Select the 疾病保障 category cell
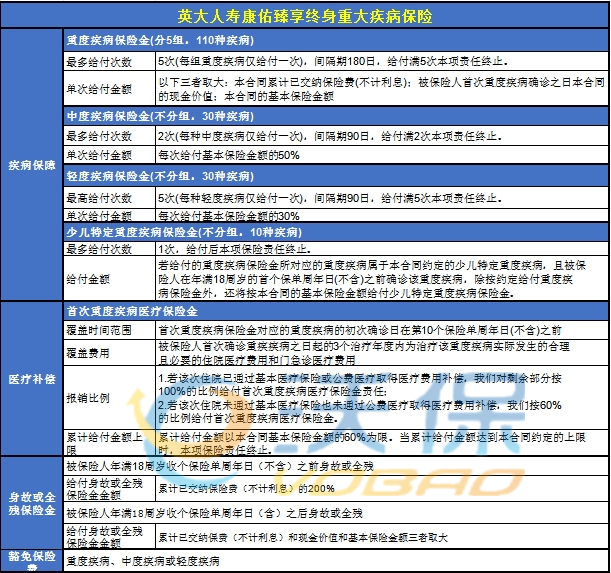The width and height of the screenshot is (611, 573). 32,165
